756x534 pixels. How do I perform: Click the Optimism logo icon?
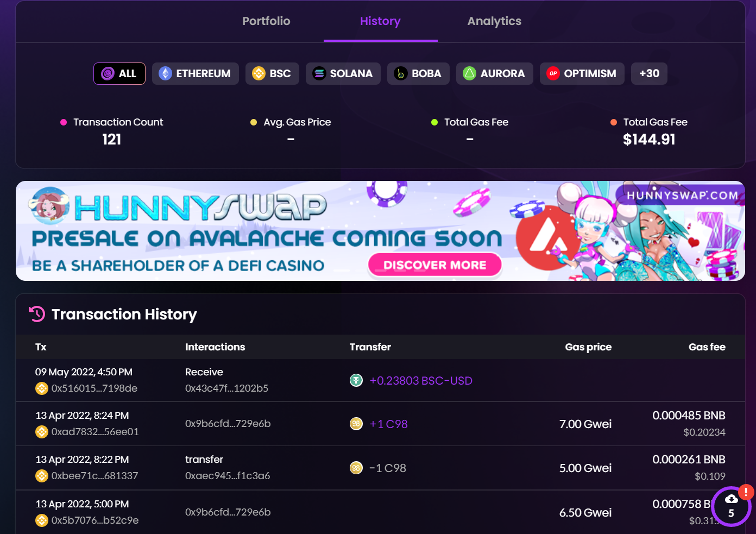553,73
